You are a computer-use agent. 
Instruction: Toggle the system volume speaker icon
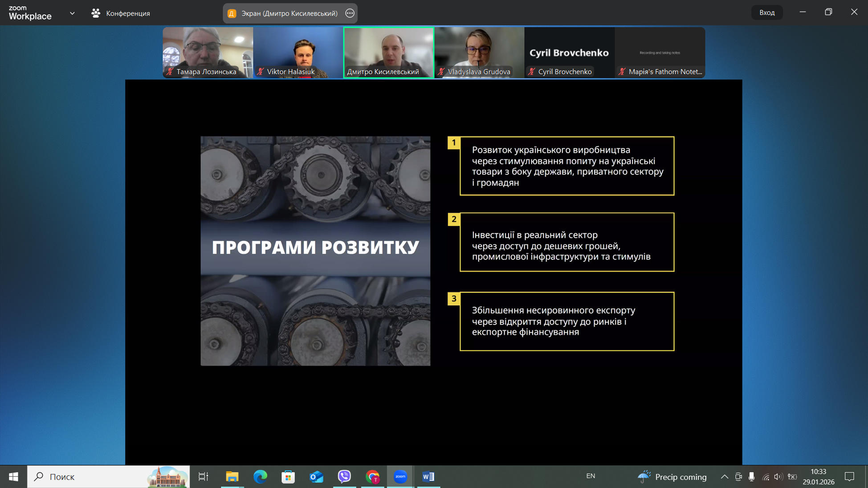coord(778,476)
